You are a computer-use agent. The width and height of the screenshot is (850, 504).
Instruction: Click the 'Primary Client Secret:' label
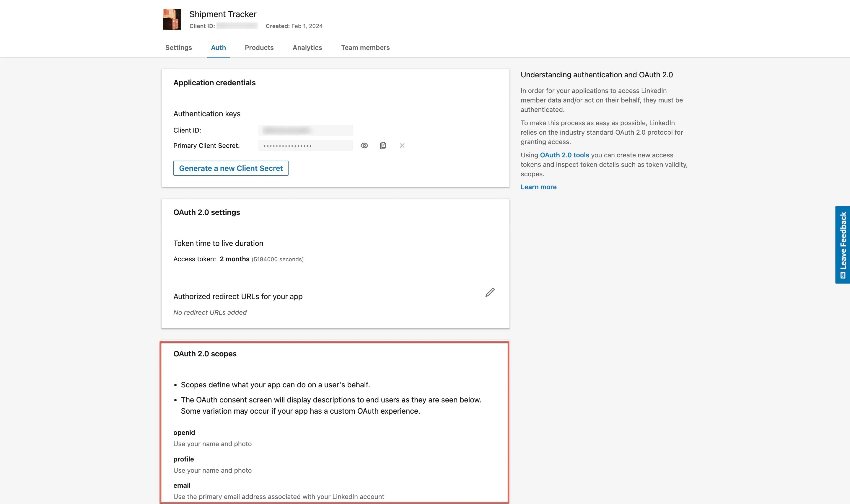(206, 146)
